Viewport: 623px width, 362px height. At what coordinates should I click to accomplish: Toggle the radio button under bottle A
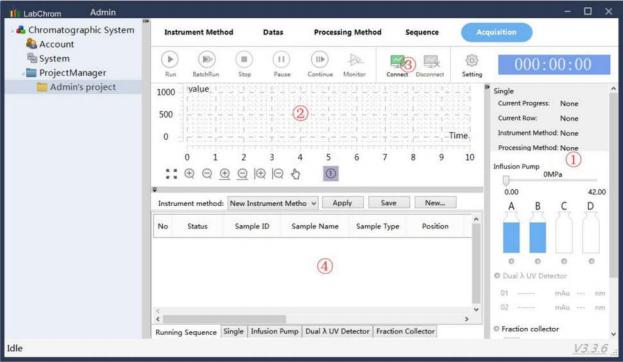tap(511, 261)
